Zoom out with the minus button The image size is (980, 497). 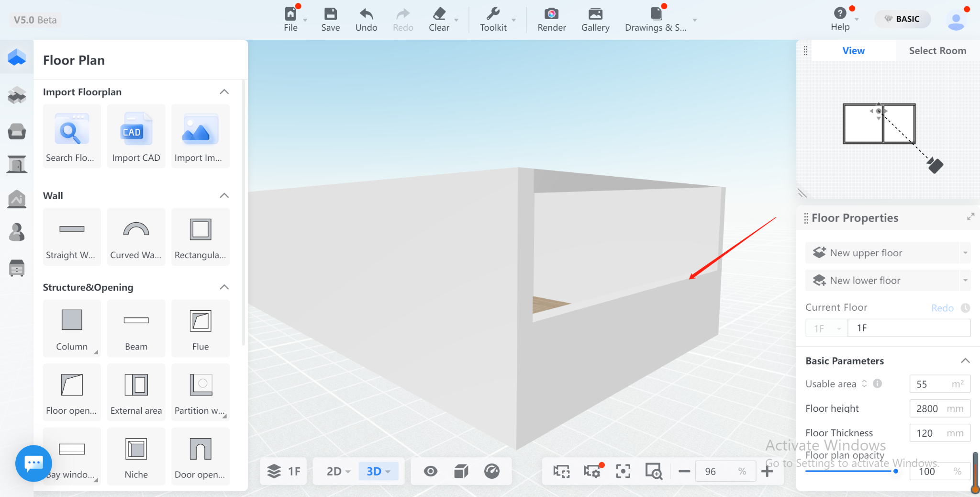[684, 472]
